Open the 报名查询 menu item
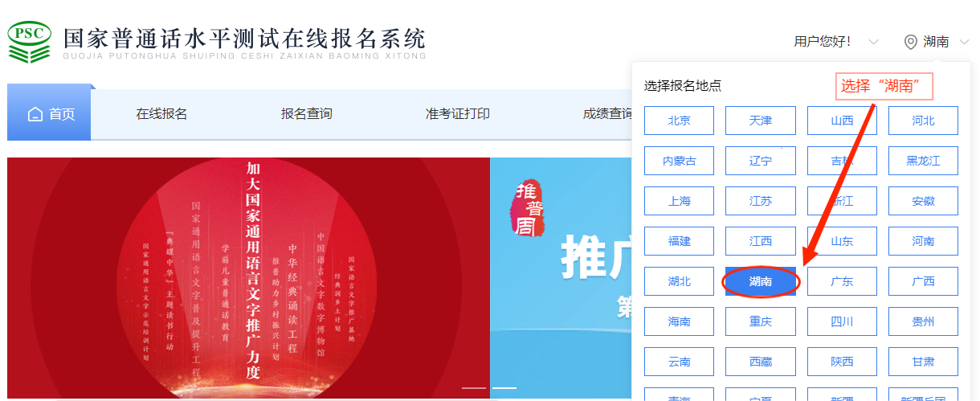The height and width of the screenshot is (401, 980). point(306,114)
